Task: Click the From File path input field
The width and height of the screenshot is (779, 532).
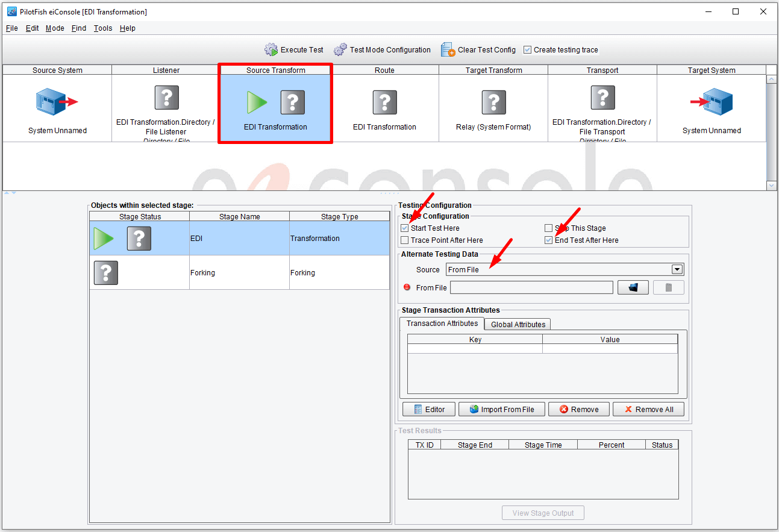Action: (531, 287)
